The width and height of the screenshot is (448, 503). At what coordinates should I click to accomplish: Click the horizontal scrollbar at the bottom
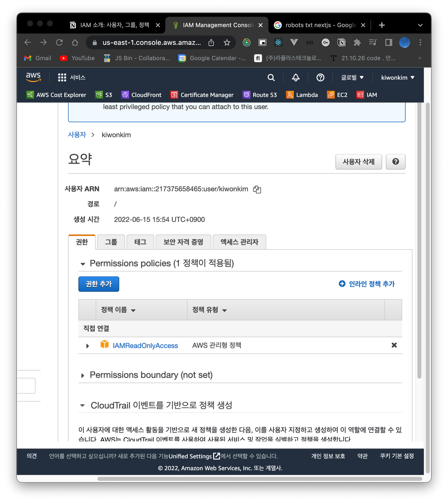(x=260, y=479)
